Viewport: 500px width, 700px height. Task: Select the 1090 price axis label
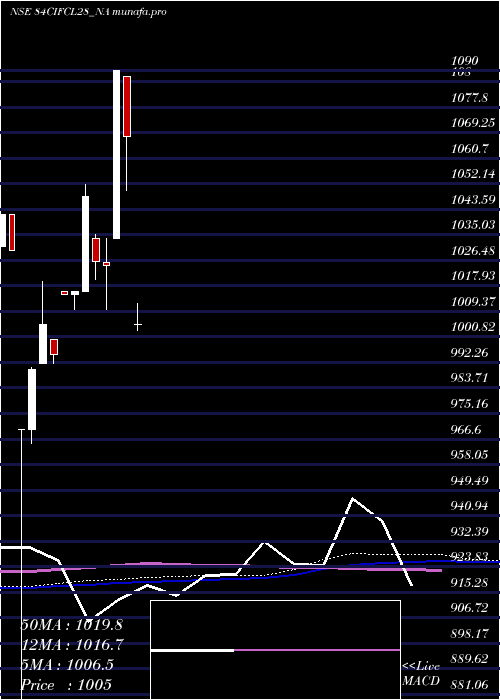coord(465,61)
